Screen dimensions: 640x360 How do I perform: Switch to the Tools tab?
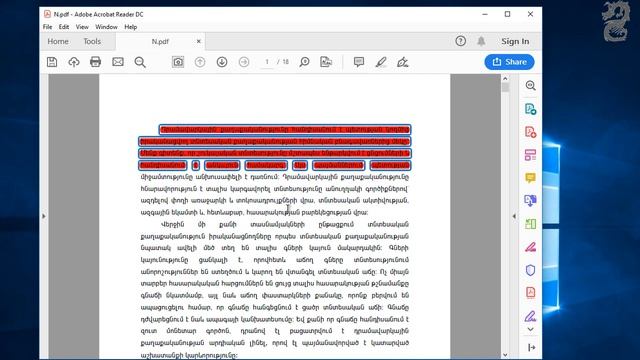point(92,41)
